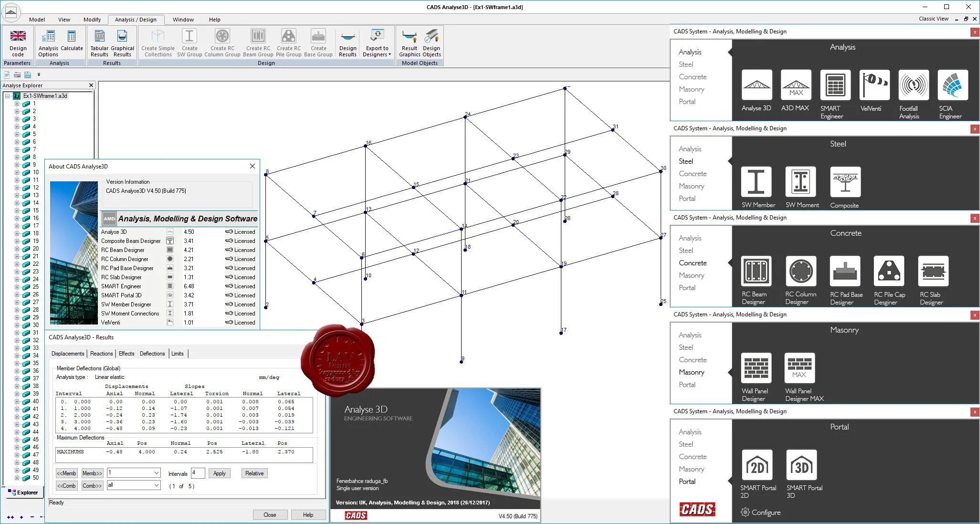Open Design code parameters with the flag icon
Viewport: 980px width, 524px height.
pos(18,43)
